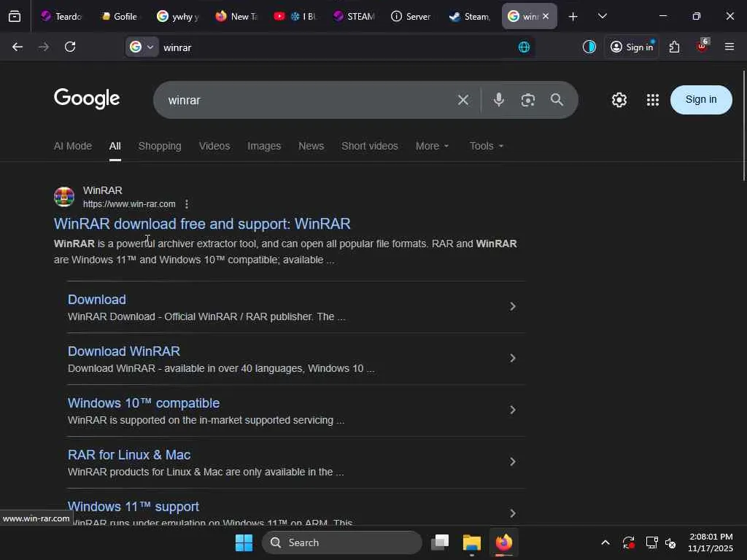This screenshot has height=560, width=747.
Task: Click the chevron on the Download WinRAR row
Action: 513,358
